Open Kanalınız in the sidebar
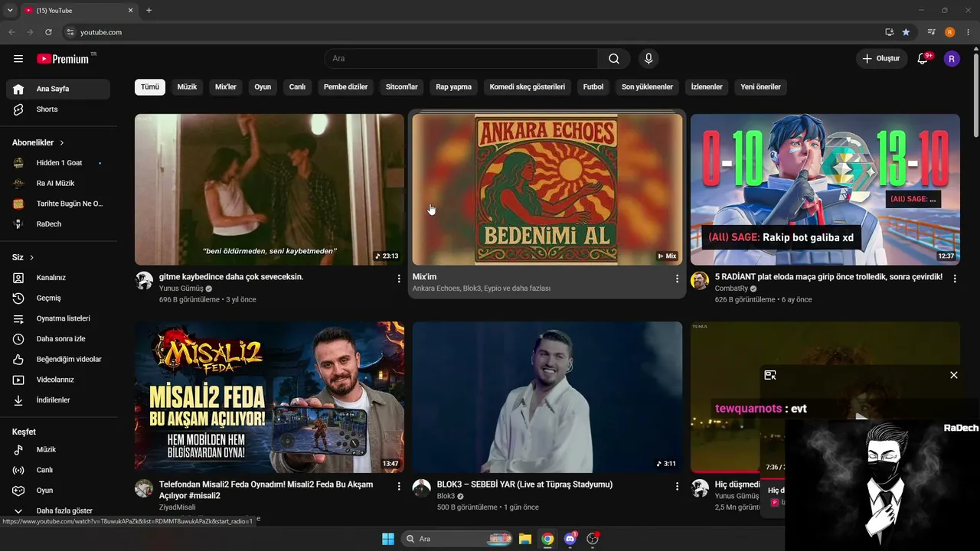980x551 pixels. click(58, 278)
